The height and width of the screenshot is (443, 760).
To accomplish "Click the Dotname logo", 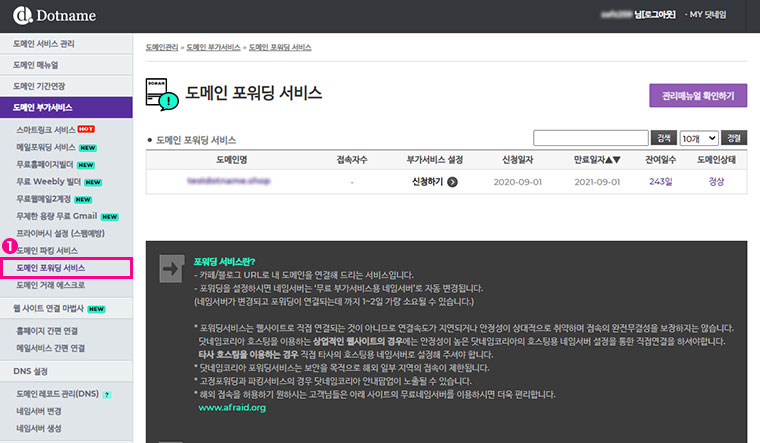I will (x=55, y=16).
